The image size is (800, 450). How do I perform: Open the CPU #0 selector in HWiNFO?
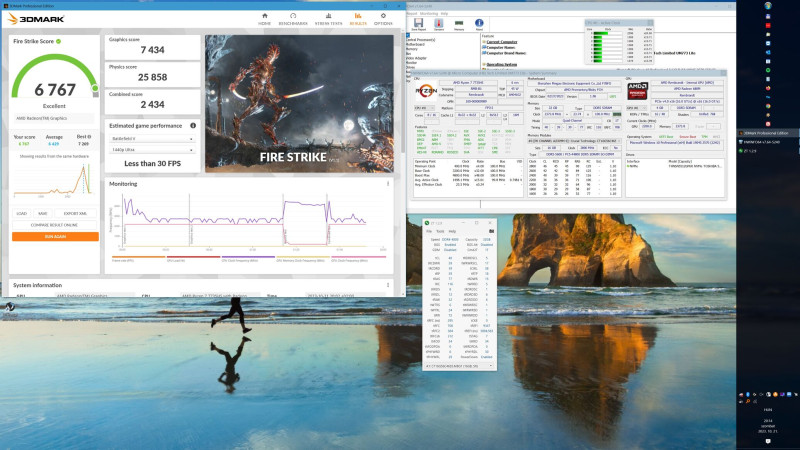point(424,108)
